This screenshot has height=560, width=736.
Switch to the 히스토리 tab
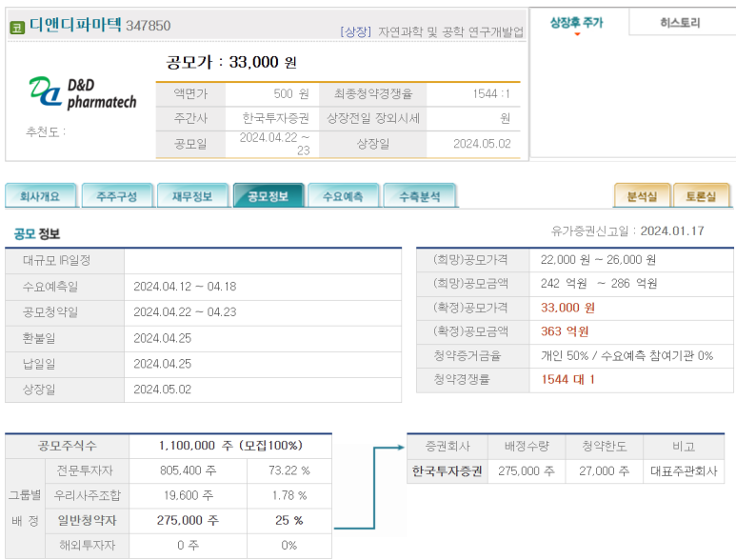coord(680,23)
